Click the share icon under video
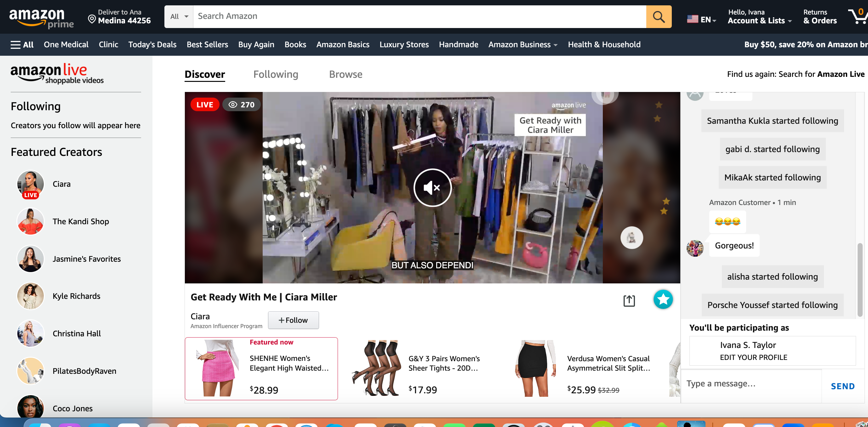 [x=629, y=300]
